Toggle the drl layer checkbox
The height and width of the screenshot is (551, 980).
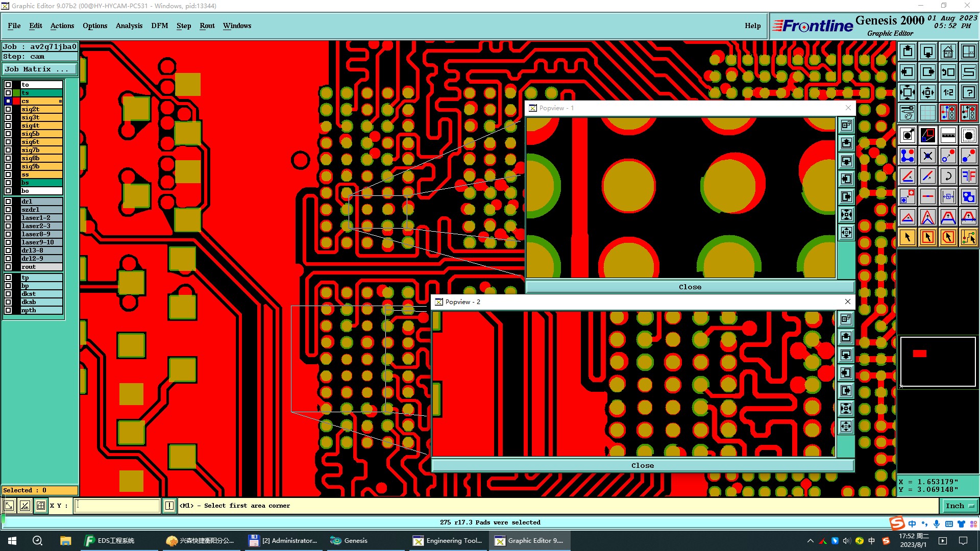(x=8, y=202)
